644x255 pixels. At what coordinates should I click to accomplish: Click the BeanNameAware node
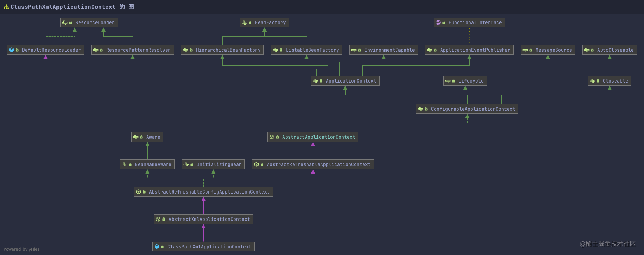point(147,164)
